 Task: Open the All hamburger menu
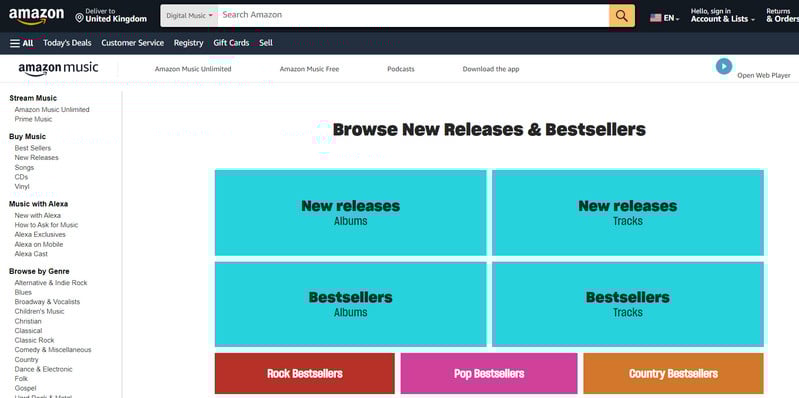tap(21, 43)
